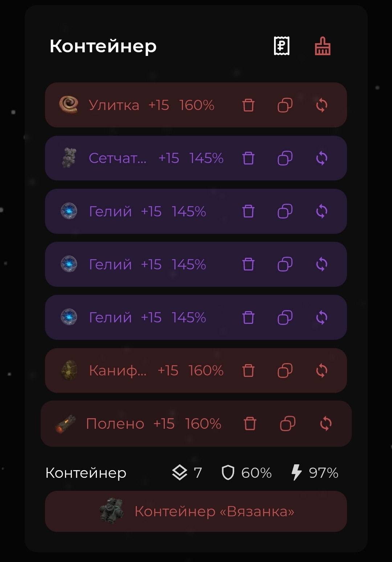Screen dimensions: 392x562
Task: Swap the Каниф... artifact via arrows icon
Action: coord(322,371)
